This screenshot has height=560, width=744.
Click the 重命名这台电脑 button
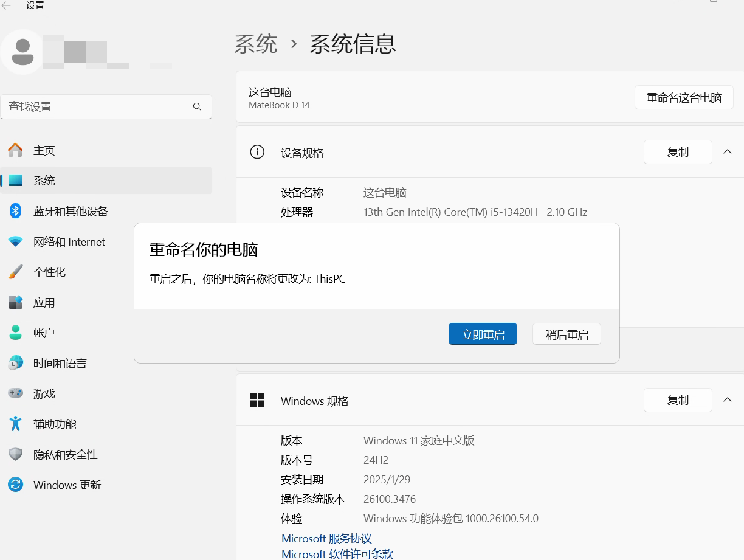pyautogui.click(x=684, y=98)
